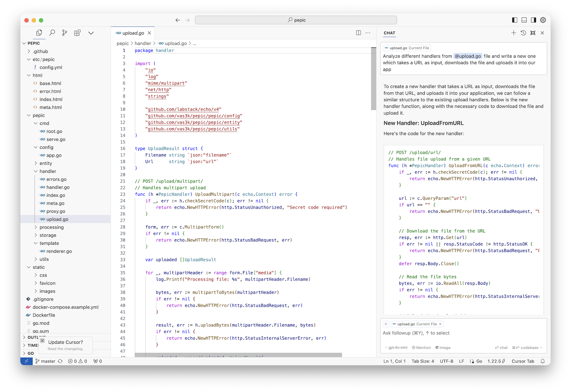Show chat history clock icon
571x392 pixels.
coord(523,33)
